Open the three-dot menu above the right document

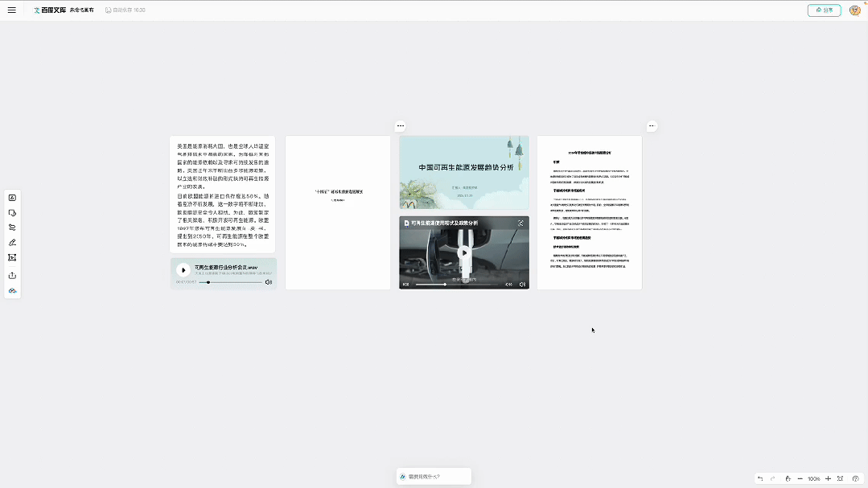pyautogui.click(x=652, y=125)
